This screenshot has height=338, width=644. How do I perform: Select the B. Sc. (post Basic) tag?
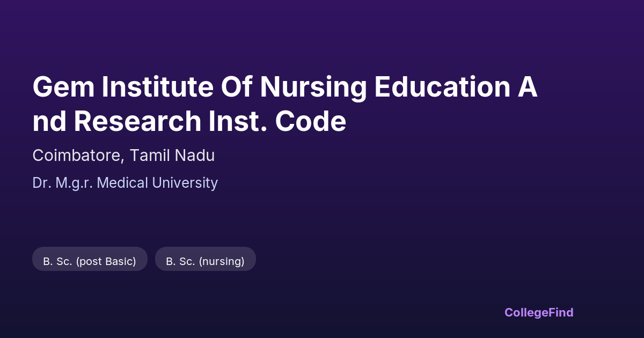(90, 261)
